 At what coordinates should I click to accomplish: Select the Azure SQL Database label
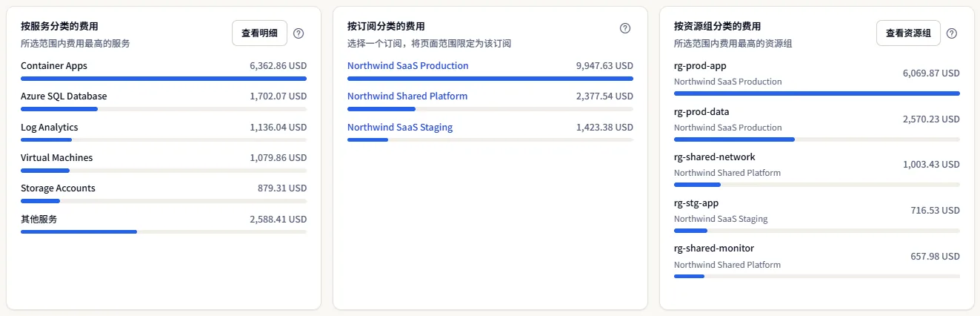click(64, 96)
